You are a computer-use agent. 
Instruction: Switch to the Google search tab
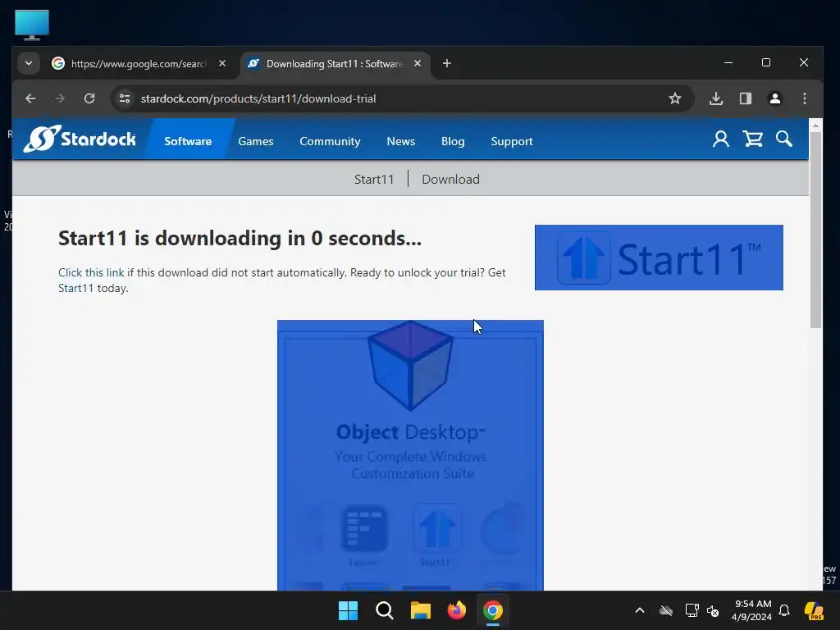click(x=138, y=64)
